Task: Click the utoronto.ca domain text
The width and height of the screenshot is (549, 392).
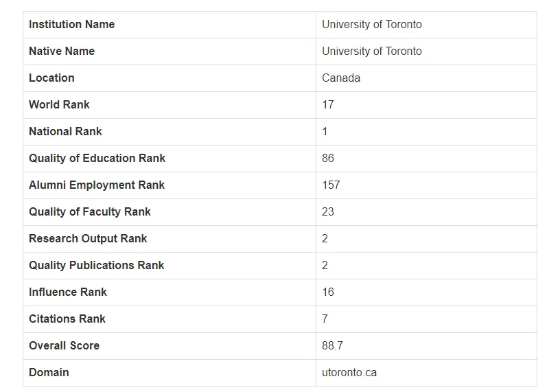Action: coord(349,372)
